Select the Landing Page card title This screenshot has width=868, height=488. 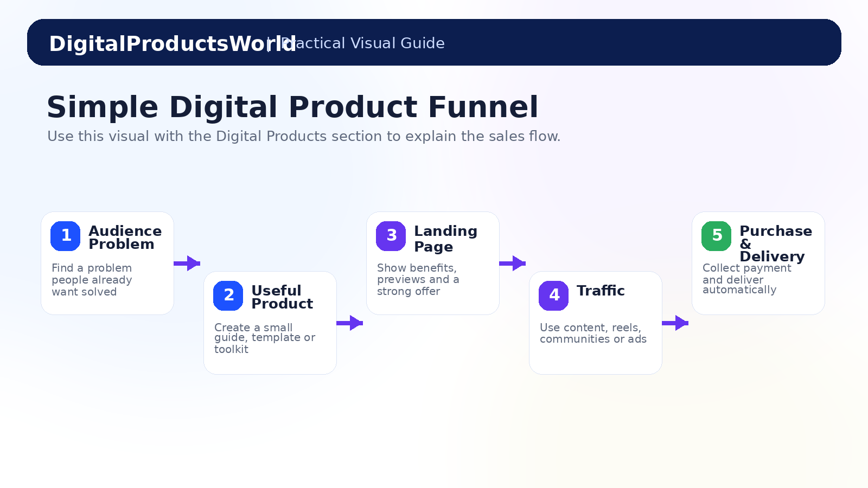click(x=445, y=239)
